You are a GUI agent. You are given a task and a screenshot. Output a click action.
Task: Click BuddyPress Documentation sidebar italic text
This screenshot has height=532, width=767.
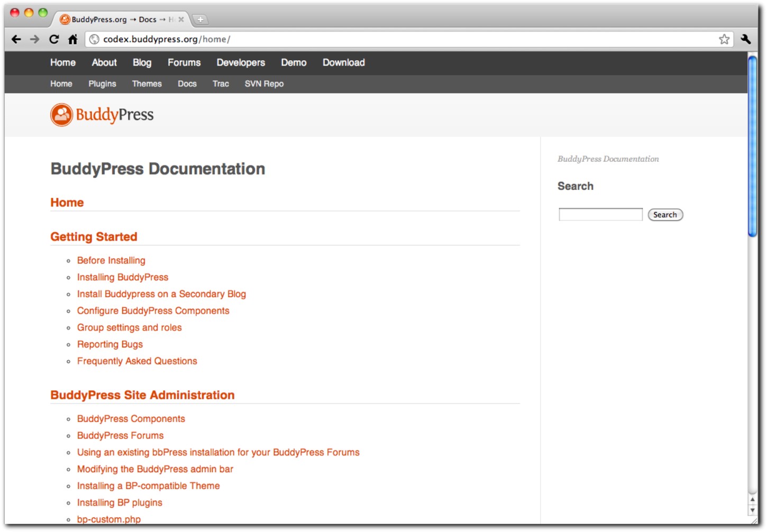pyautogui.click(x=608, y=159)
